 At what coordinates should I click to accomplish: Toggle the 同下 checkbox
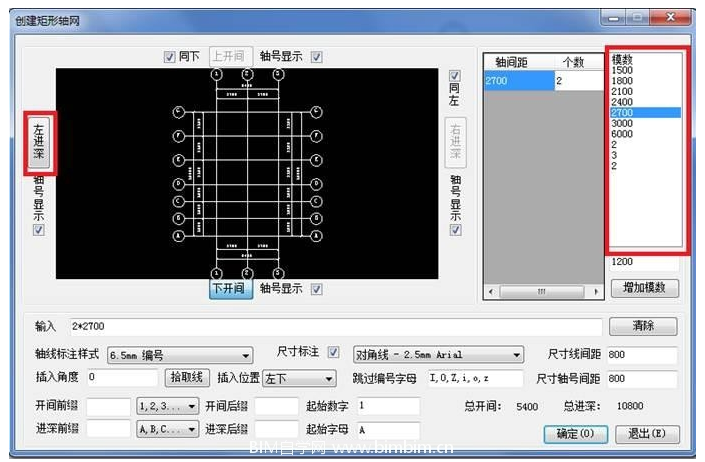tap(169, 57)
